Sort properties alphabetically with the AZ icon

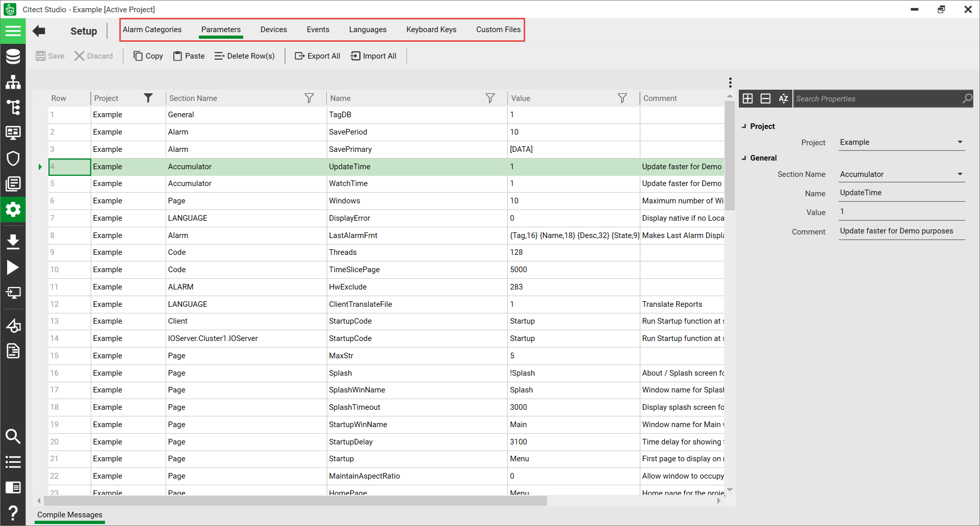pyautogui.click(x=783, y=99)
